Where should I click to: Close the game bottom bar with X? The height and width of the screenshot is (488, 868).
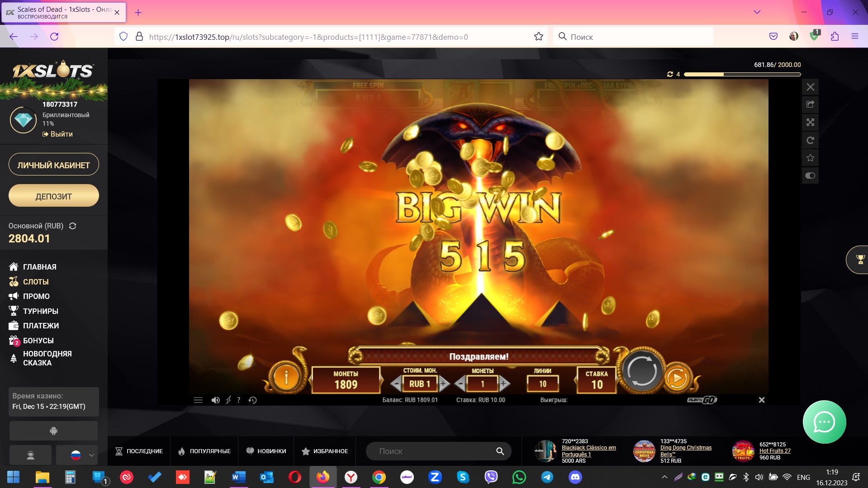(762, 400)
